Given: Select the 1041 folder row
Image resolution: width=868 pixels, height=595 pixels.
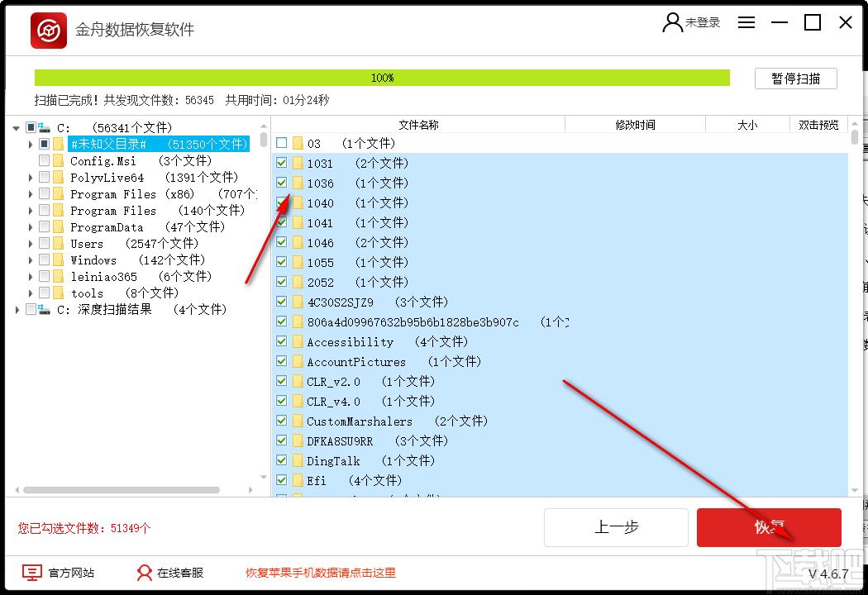Looking at the screenshot, I should click(559, 222).
